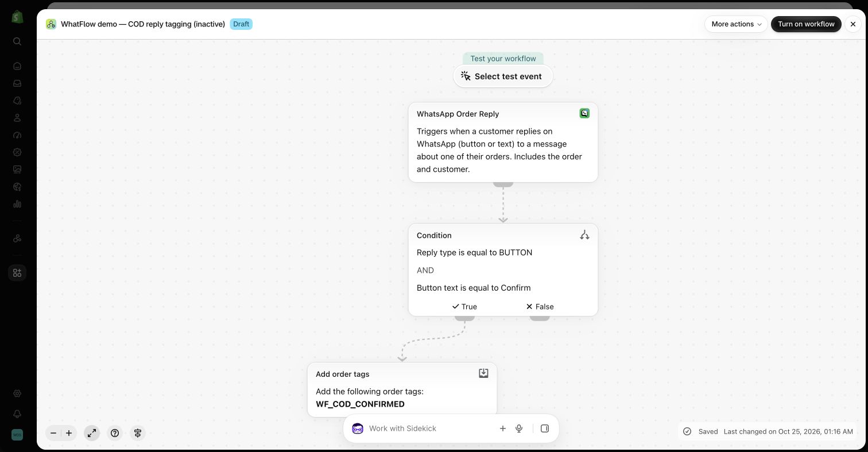Open the Apps grid icon in sidebar
Image resolution: width=868 pixels, height=452 pixels.
(17, 273)
